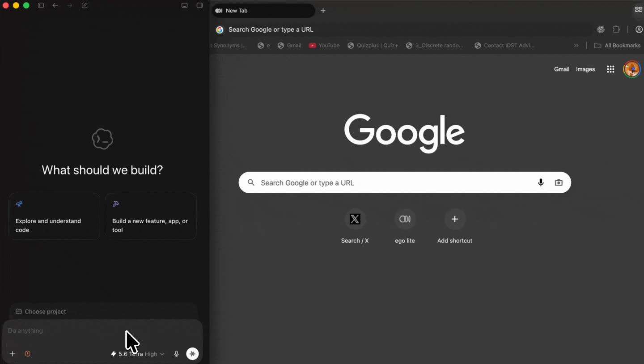Open the 3_Discrete rando... bookmark
The height and width of the screenshot is (364, 644).
coord(435,45)
